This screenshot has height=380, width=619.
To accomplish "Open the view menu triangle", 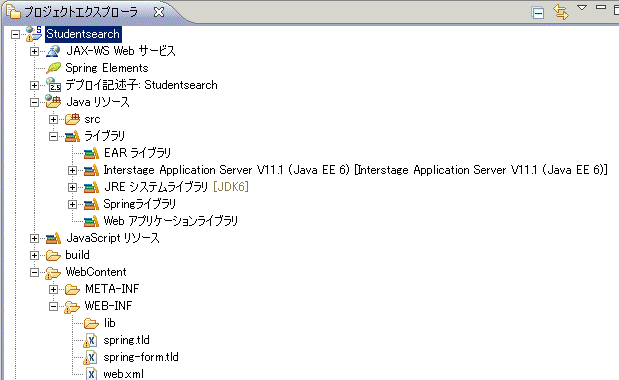I will coord(582,7).
